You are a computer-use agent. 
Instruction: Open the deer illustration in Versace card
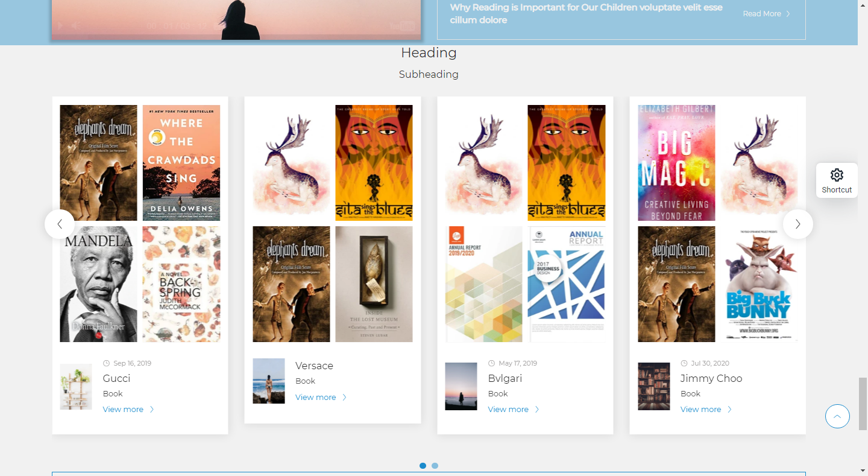pyautogui.click(x=291, y=163)
